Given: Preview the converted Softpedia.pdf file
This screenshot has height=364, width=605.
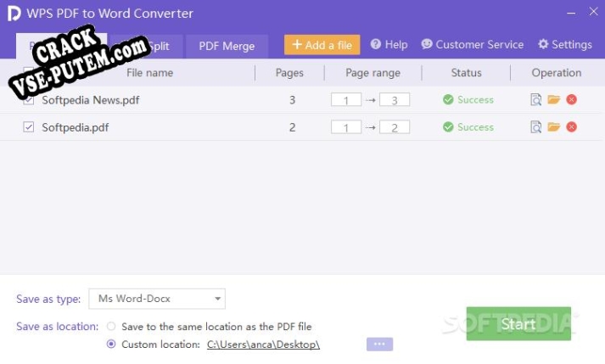Looking at the screenshot, I should tap(535, 127).
